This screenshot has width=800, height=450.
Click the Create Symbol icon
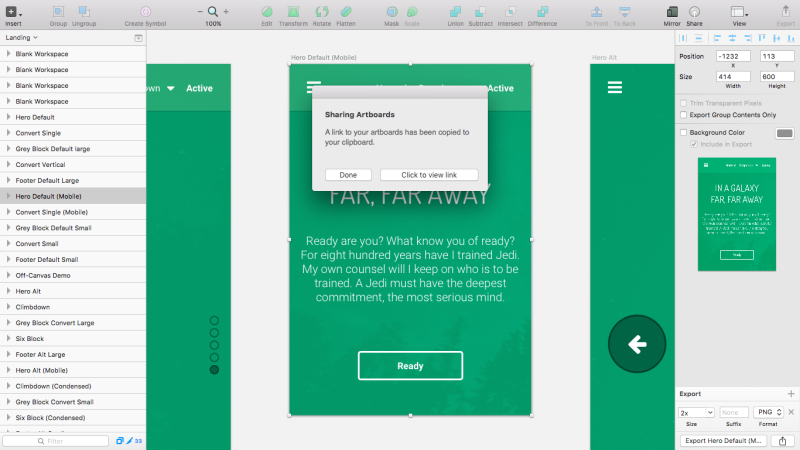pyautogui.click(x=146, y=11)
